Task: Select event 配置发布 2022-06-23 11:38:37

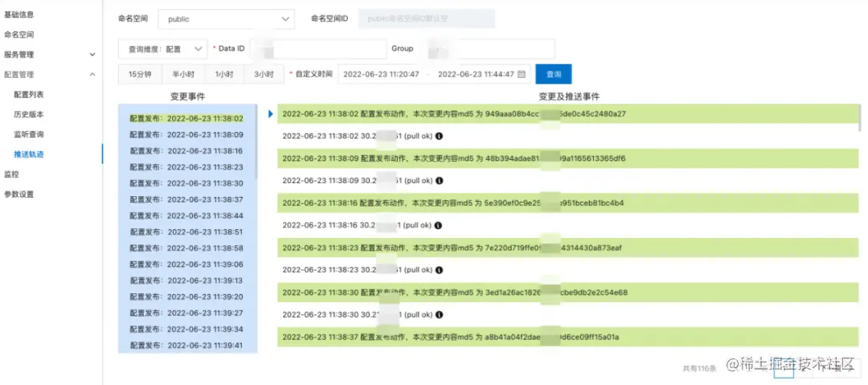Action: click(x=186, y=199)
